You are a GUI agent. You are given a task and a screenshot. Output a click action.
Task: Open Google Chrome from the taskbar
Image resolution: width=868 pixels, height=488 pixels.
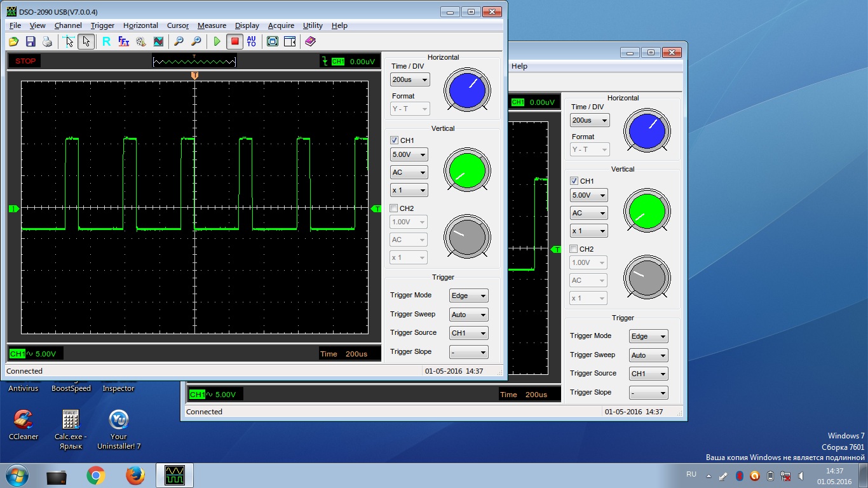pyautogui.click(x=96, y=475)
